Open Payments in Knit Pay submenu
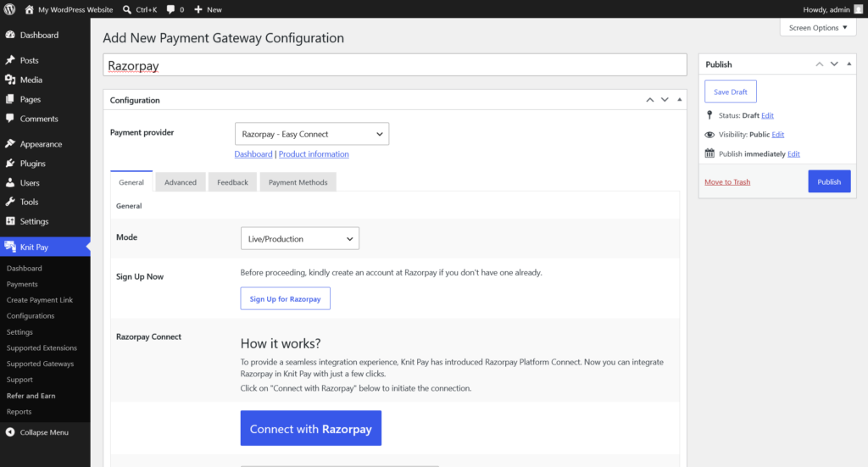 click(22, 284)
